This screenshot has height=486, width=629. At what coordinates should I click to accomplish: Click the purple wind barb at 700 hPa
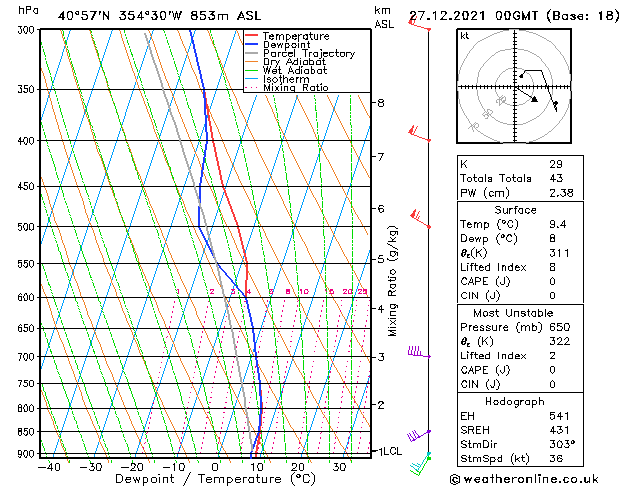[x=419, y=352]
